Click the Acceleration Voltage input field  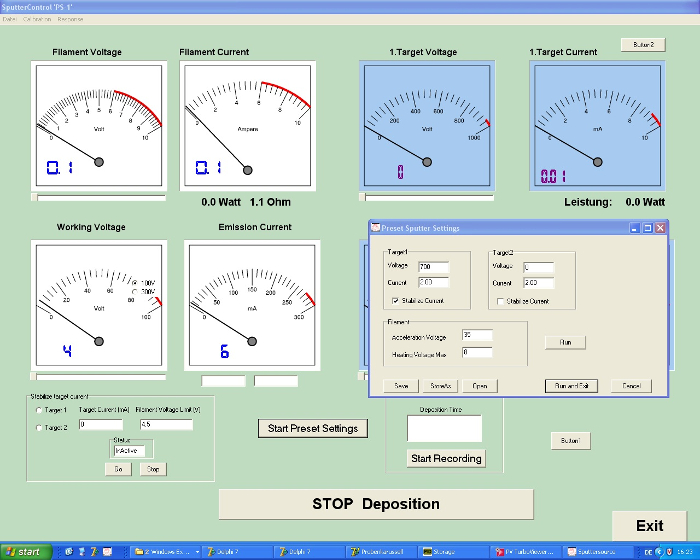(x=476, y=335)
